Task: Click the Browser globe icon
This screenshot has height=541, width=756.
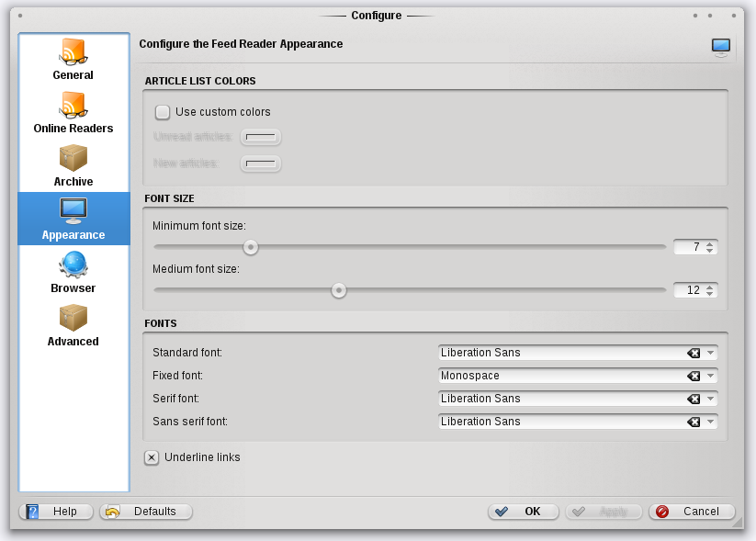Action: tap(73, 265)
